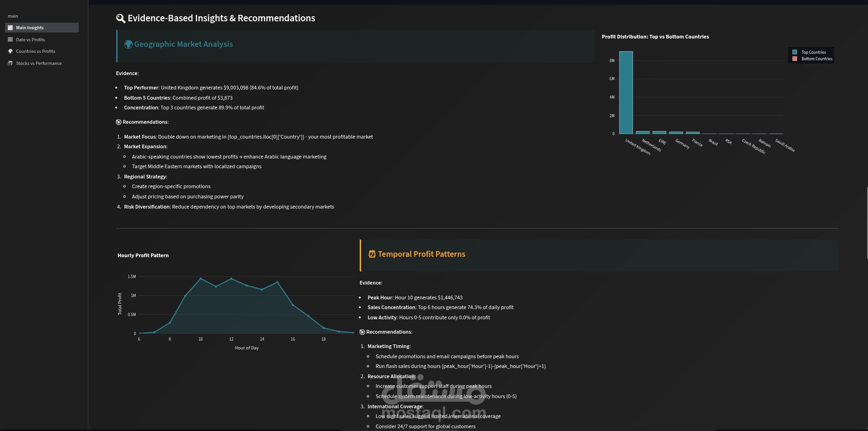This screenshot has width=868, height=431.
Task: Click 'Arabic-speaking countries show lowest profits' bullet
Action: [229, 157]
